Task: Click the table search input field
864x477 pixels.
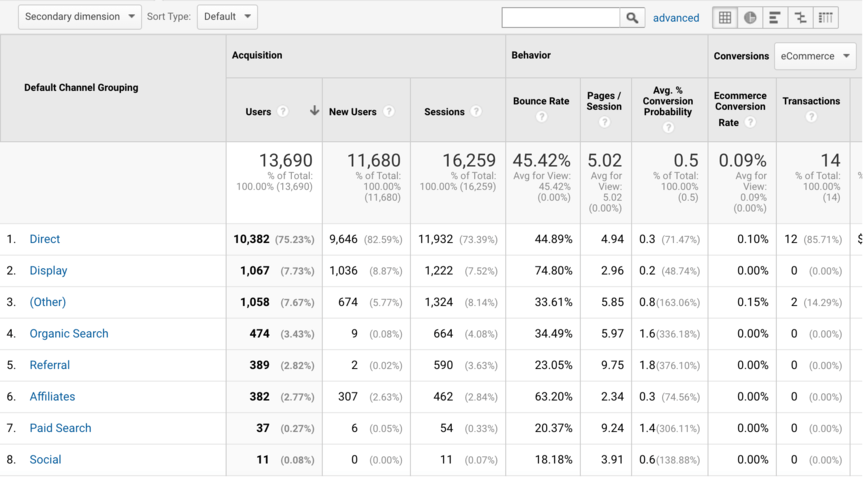Action: [x=561, y=18]
